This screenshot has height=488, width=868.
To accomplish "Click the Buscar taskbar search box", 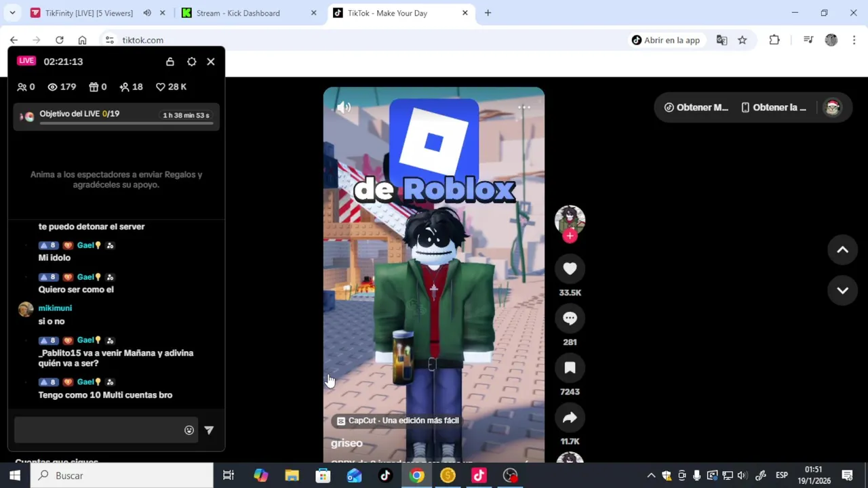I will [x=122, y=475].
